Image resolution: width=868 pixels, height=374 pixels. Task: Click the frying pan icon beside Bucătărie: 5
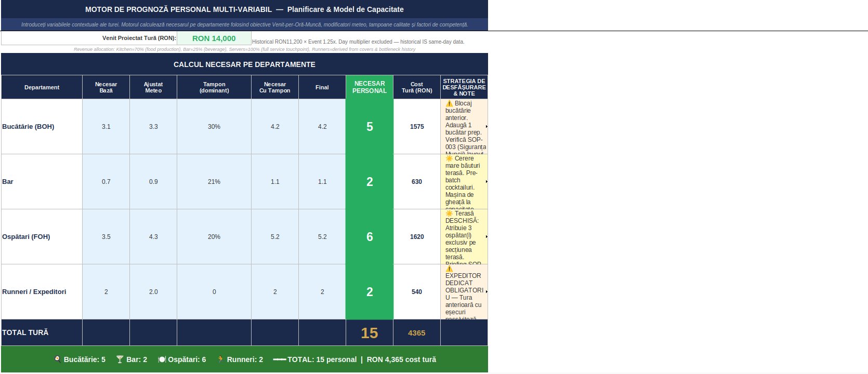57,359
